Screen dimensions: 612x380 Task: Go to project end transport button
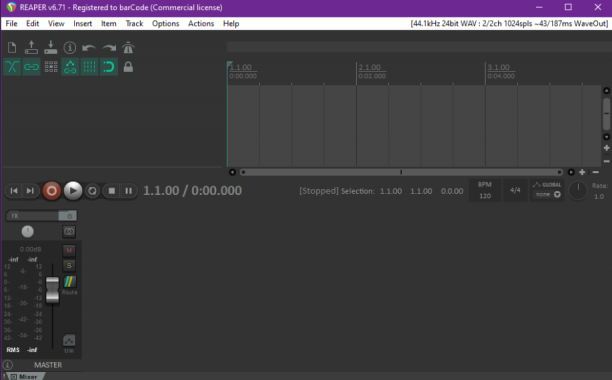pos(30,191)
